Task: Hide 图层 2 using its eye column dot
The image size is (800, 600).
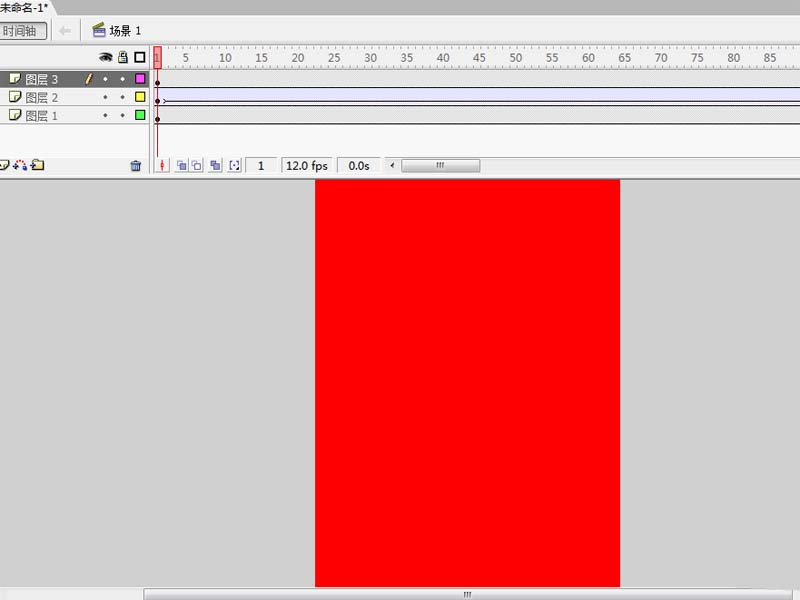Action: pos(105,97)
